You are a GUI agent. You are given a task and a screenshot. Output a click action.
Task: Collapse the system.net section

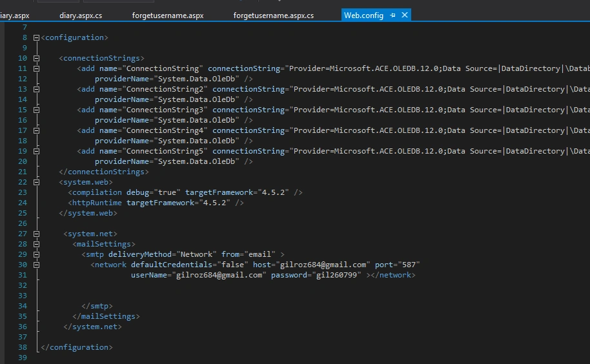tap(37, 234)
